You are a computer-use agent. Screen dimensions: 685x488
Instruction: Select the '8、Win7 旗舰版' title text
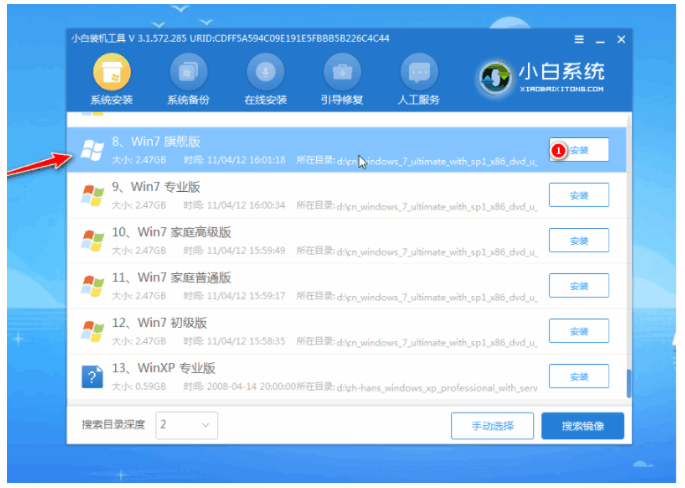(156, 142)
